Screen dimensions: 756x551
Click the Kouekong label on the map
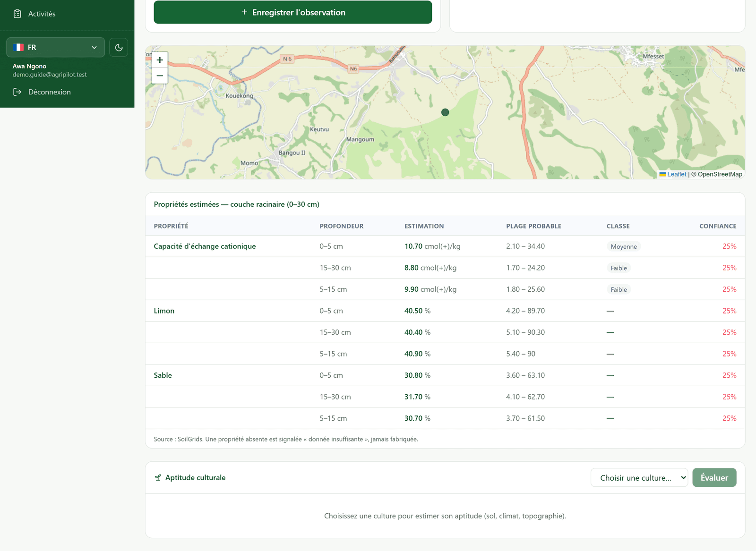coord(239,96)
